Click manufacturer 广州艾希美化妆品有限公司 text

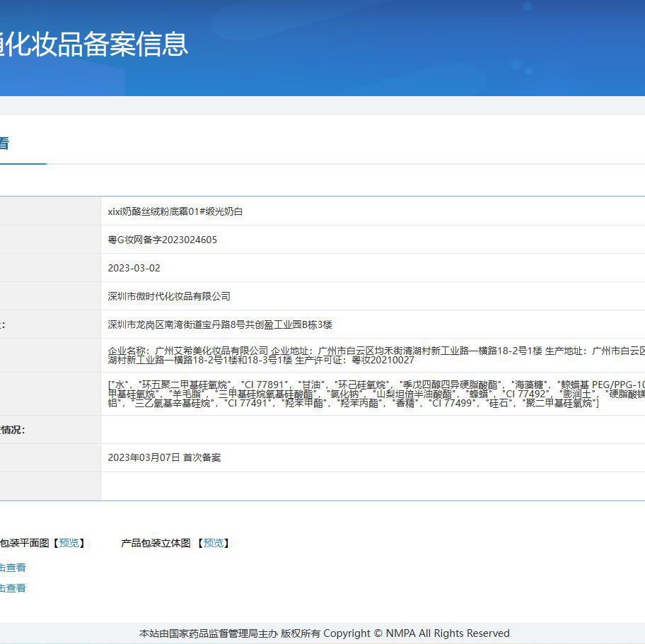[x=212, y=351]
